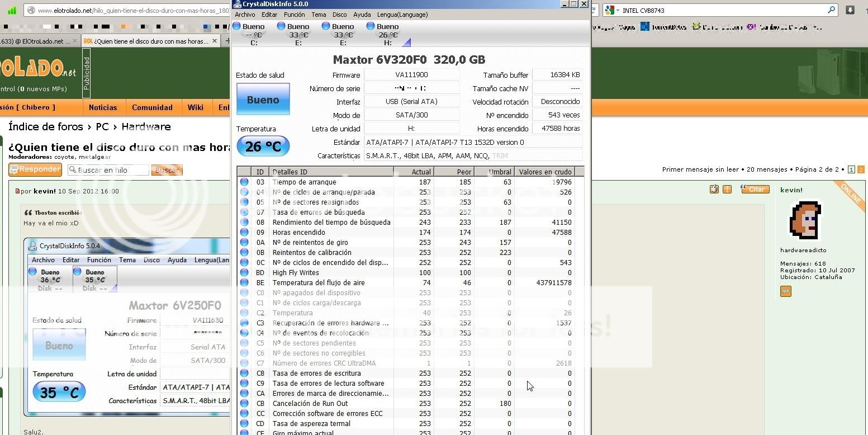Open Noticias in the forum navigation bar
Viewport: 868px width, 435px height.
click(x=103, y=108)
